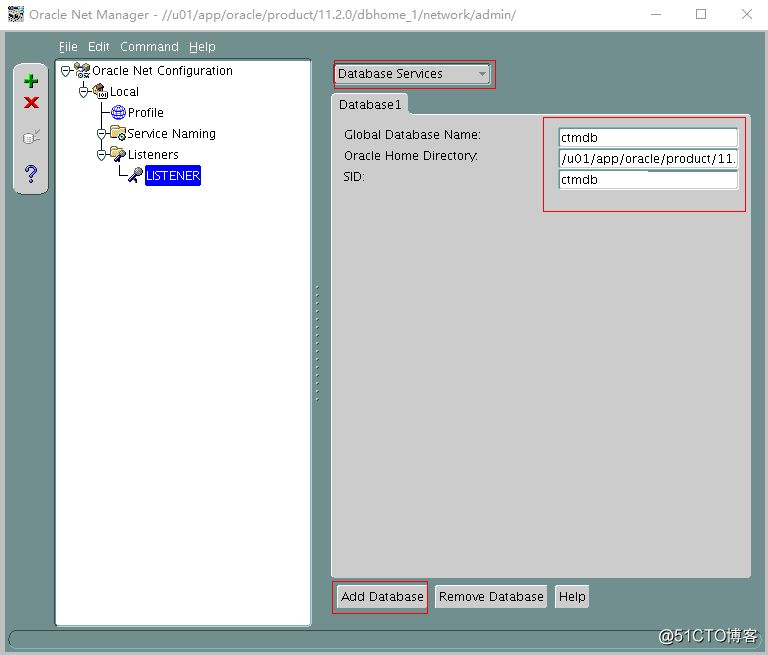Click the Profile globe icon

point(118,113)
